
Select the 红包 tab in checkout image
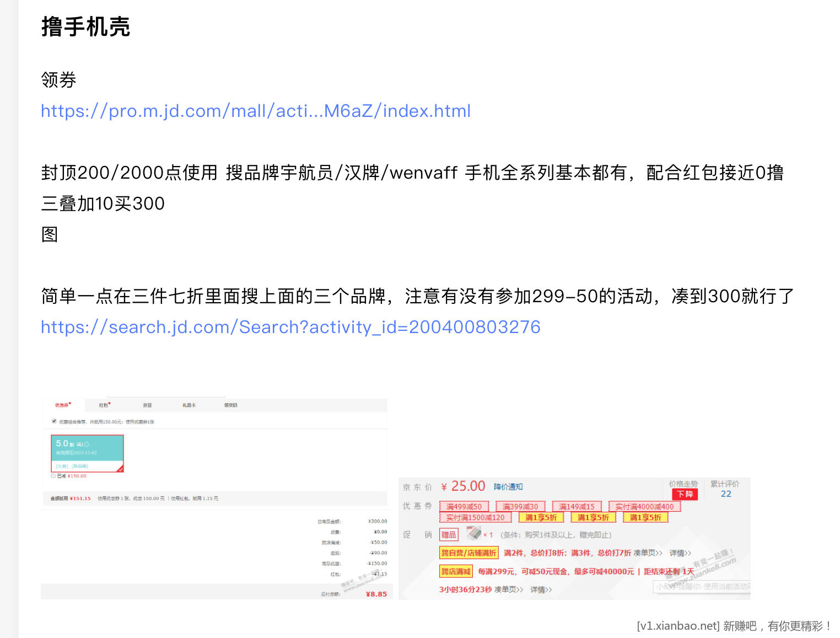pos(104,405)
